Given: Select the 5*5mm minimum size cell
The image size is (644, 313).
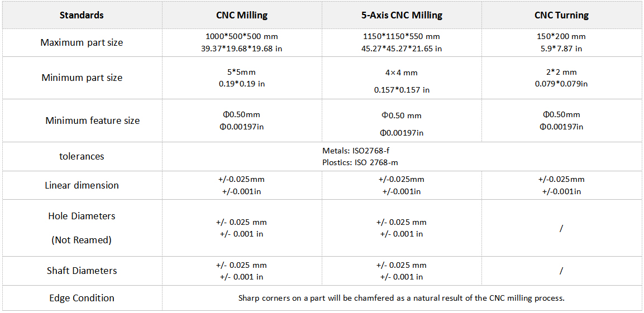Looking at the screenshot, I should tap(242, 72).
